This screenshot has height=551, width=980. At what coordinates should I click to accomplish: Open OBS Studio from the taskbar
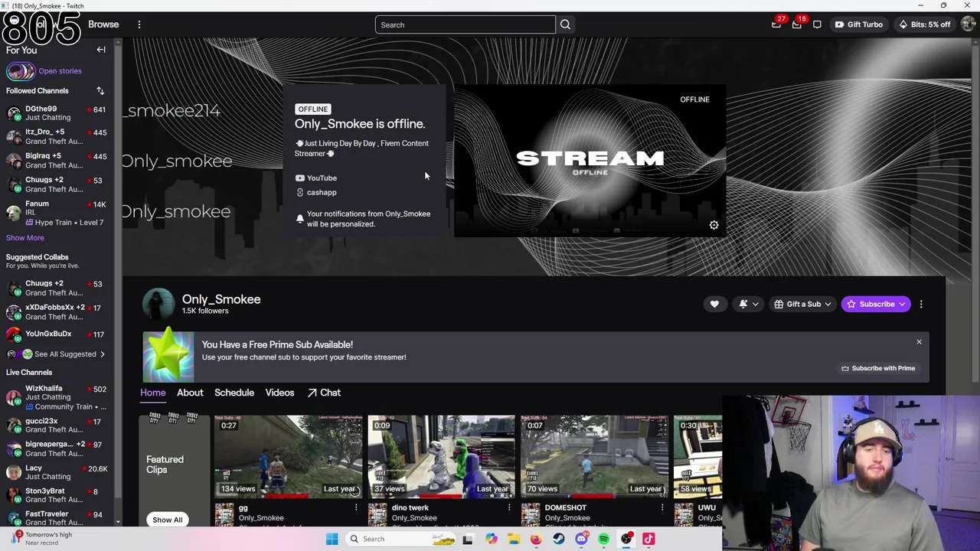click(626, 539)
